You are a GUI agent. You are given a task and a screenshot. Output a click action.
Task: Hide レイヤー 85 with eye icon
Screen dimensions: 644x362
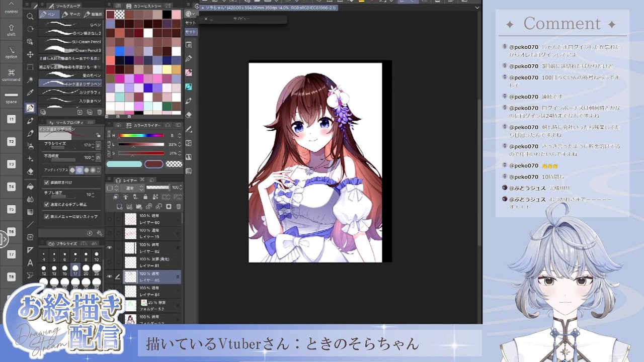[x=109, y=276]
